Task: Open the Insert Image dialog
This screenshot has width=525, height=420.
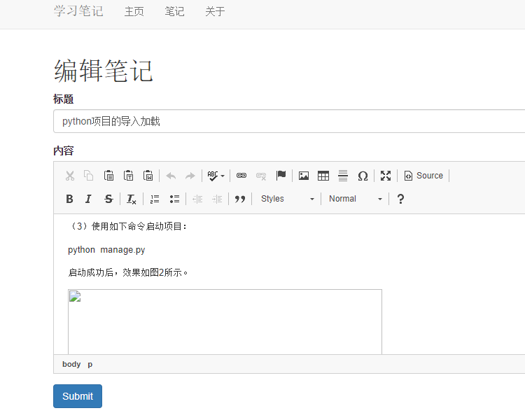Action: click(304, 176)
